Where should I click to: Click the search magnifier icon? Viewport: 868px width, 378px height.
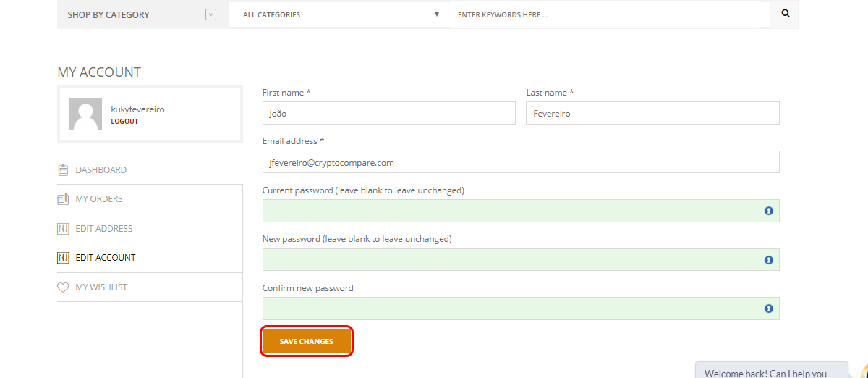(786, 14)
